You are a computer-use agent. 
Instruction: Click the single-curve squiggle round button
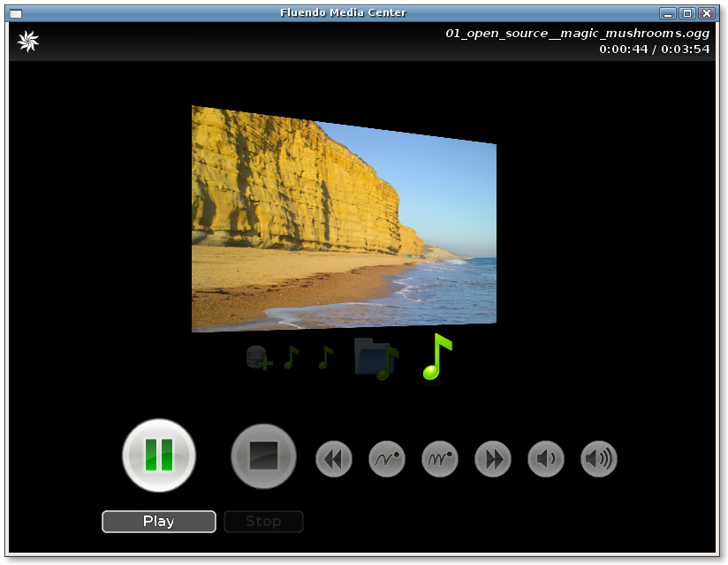pos(387,459)
